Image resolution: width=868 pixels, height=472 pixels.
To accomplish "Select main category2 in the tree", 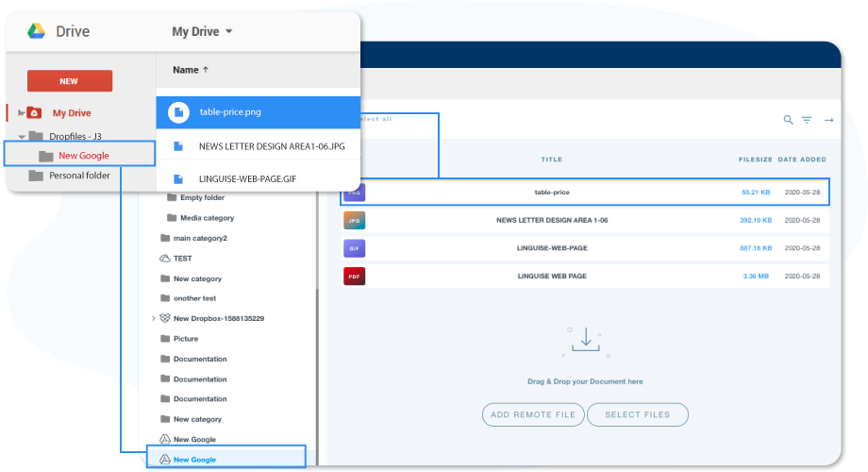I will click(x=200, y=238).
